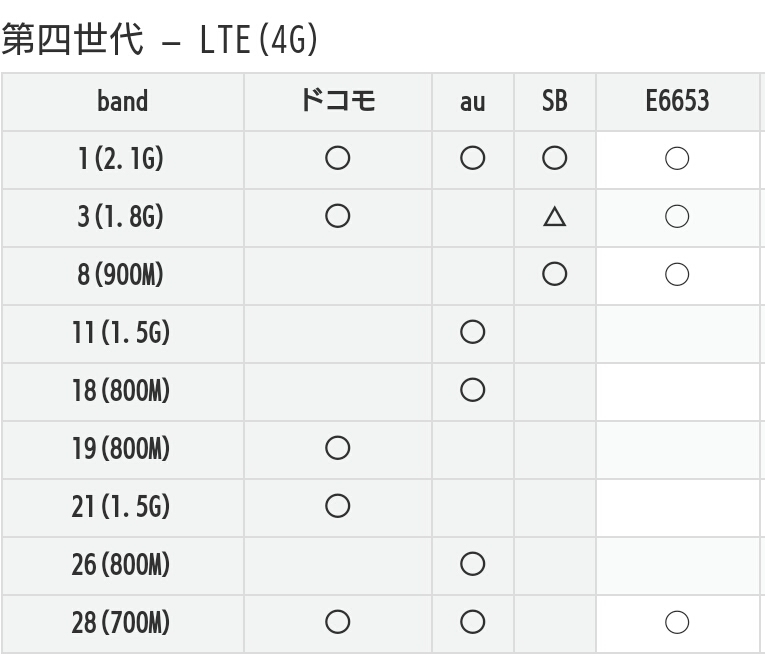
Task: Click the circle for band 21 under ドコモ
Action: click(x=338, y=507)
